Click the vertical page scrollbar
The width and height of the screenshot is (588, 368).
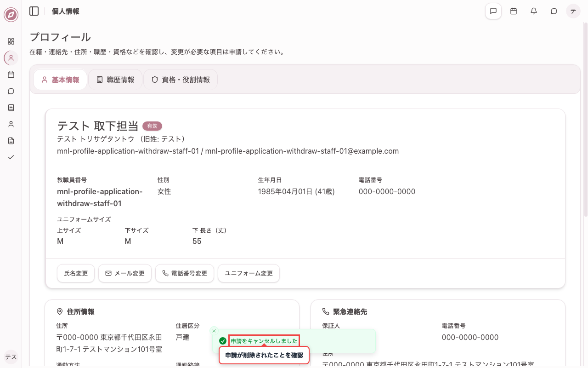585,120
